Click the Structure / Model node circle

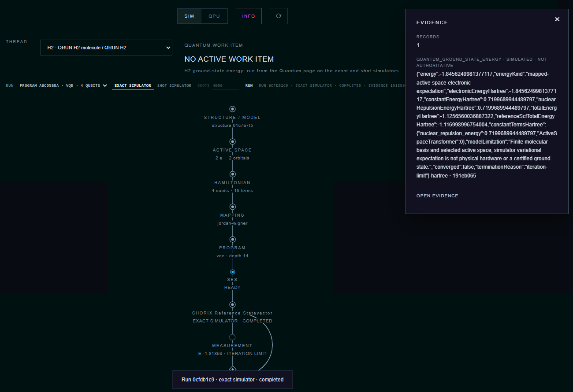(x=232, y=109)
